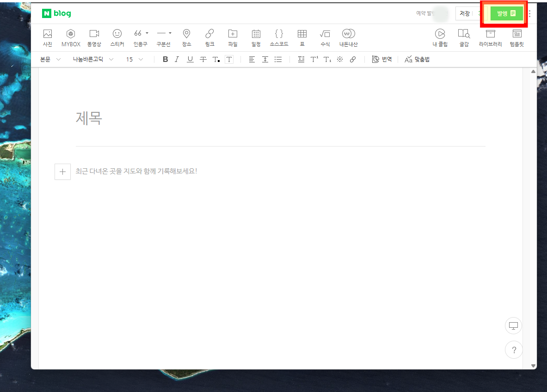Click the scrollbar up arrow

tap(533, 72)
